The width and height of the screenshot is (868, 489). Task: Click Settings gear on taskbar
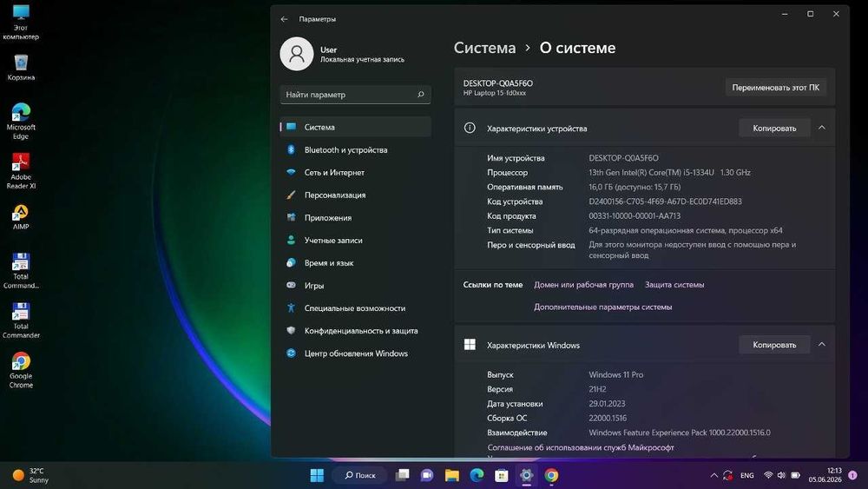pos(526,475)
